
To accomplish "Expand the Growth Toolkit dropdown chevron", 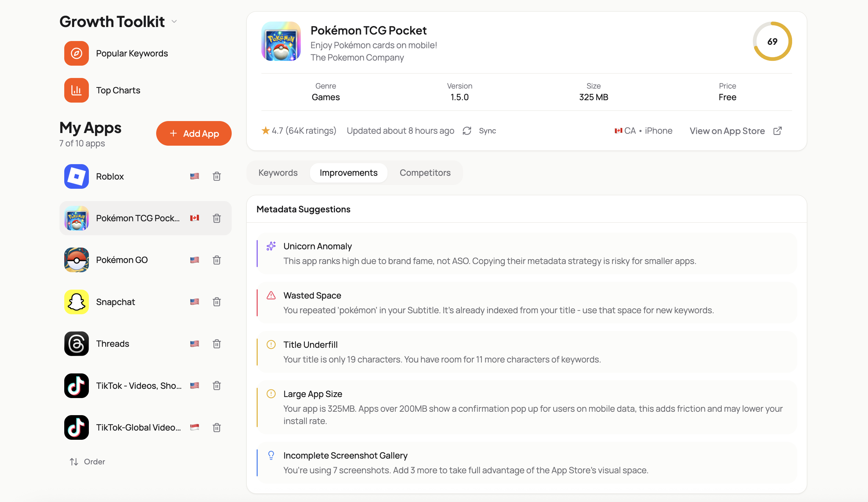I will [174, 22].
